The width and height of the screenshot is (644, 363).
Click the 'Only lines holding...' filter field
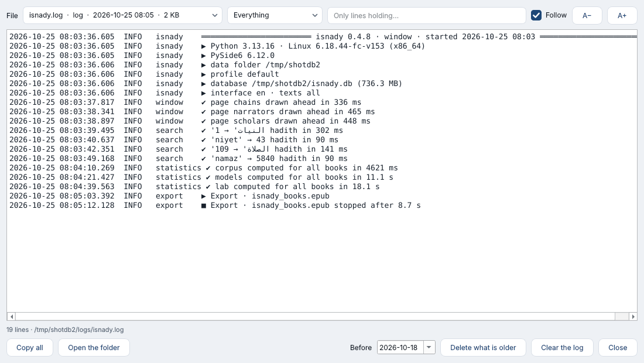(x=426, y=16)
